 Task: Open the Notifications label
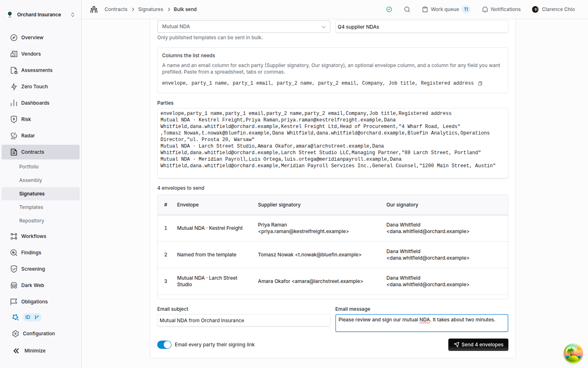(506, 9)
